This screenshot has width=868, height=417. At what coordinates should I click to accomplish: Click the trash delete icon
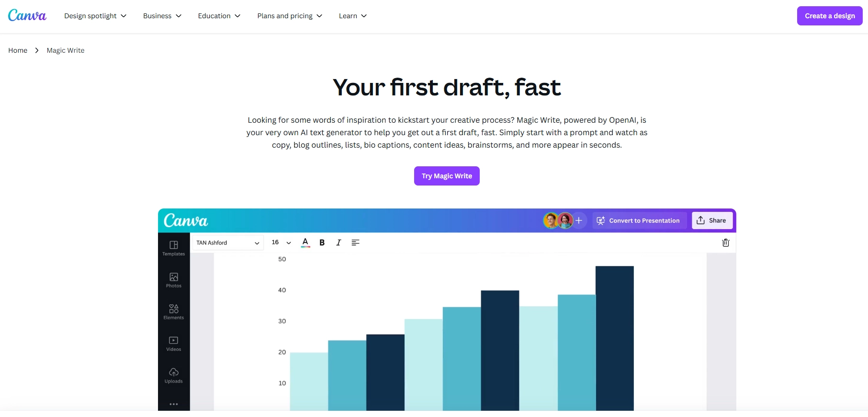[725, 243]
